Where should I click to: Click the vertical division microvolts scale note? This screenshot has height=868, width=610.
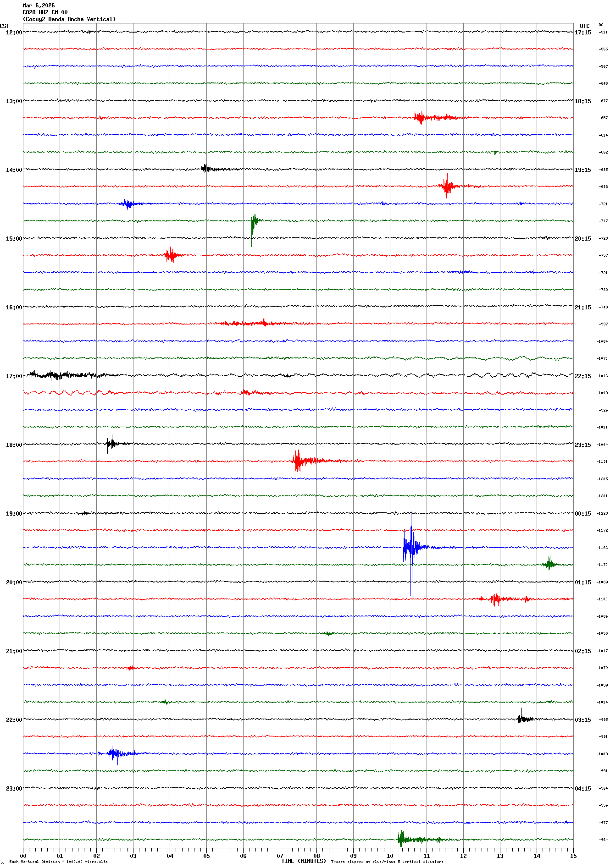click(59, 862)
